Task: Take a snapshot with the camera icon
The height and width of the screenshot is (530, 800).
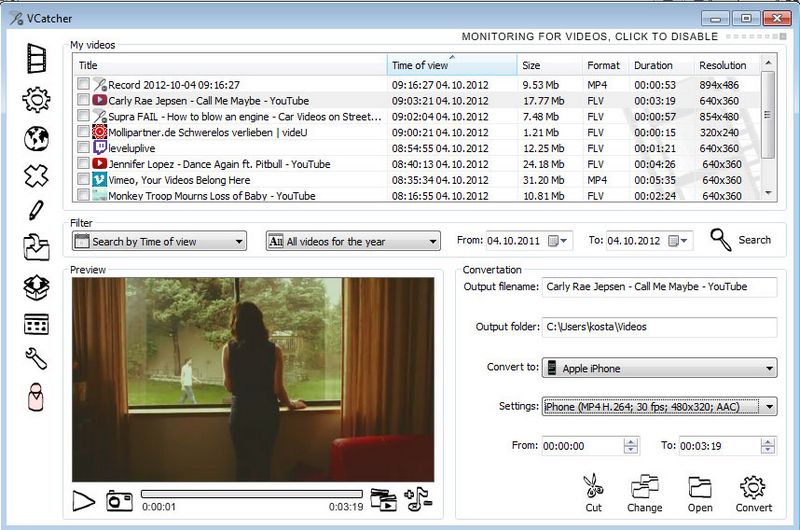Action: [119, 501]
